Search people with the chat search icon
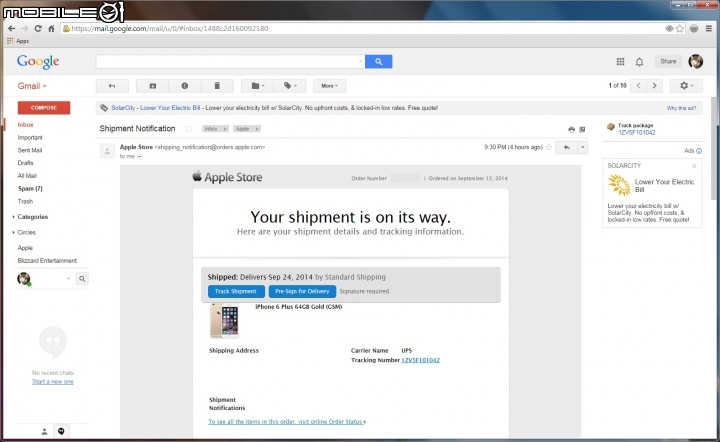This screenshot has height=442, width=720. point(82,279)
